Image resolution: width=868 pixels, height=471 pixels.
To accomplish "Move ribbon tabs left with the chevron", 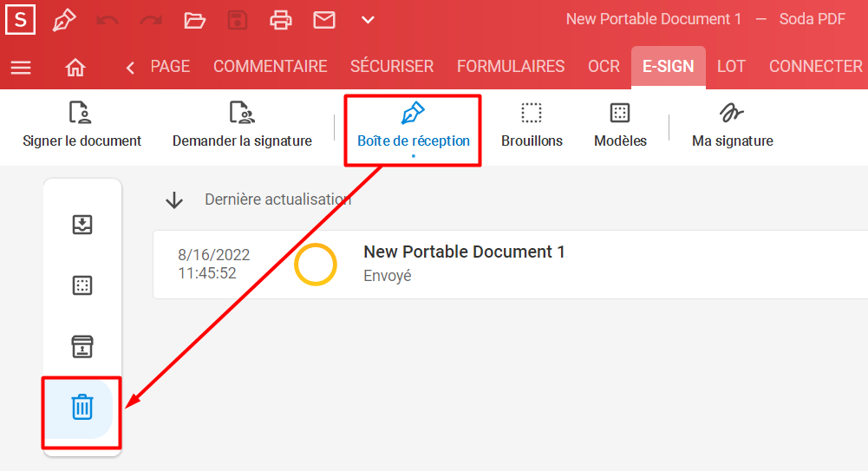I will 130,68.
